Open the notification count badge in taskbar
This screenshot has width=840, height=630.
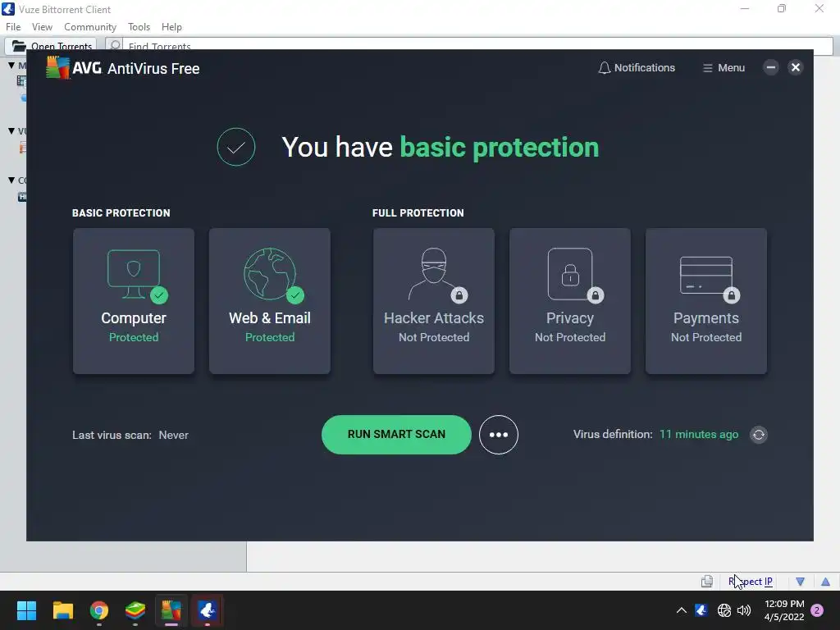[x=818, y=610]
